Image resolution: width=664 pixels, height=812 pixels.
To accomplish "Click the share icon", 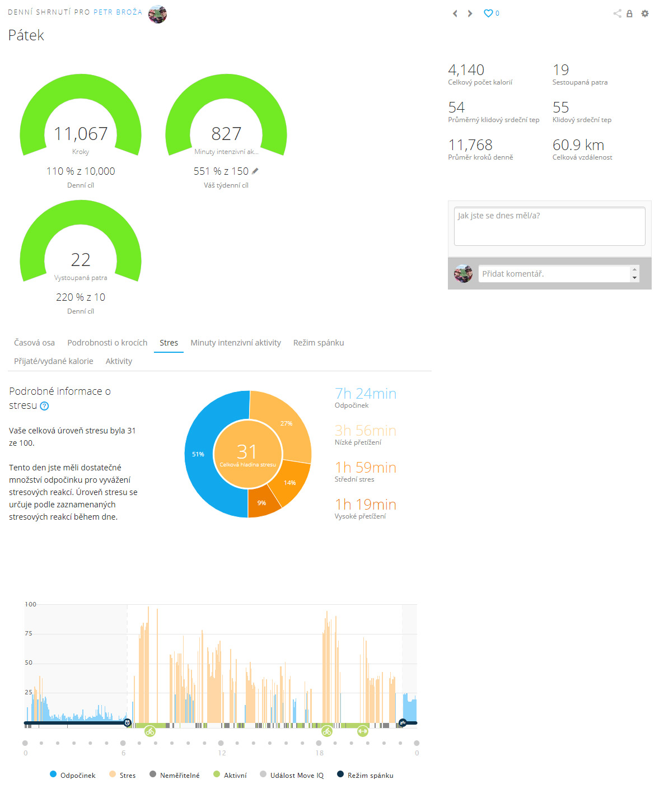I will pos(617,13).
